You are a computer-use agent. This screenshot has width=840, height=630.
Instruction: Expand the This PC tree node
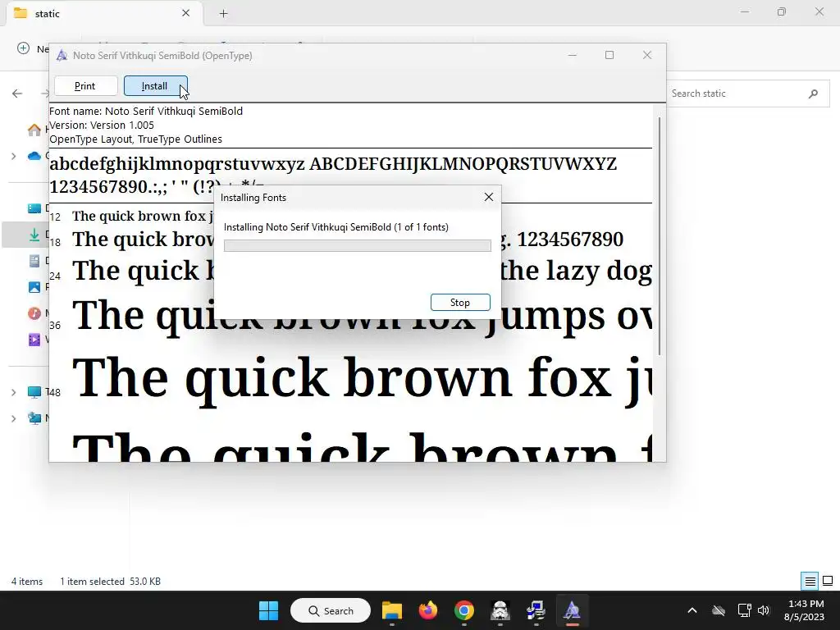coord(13,392)
